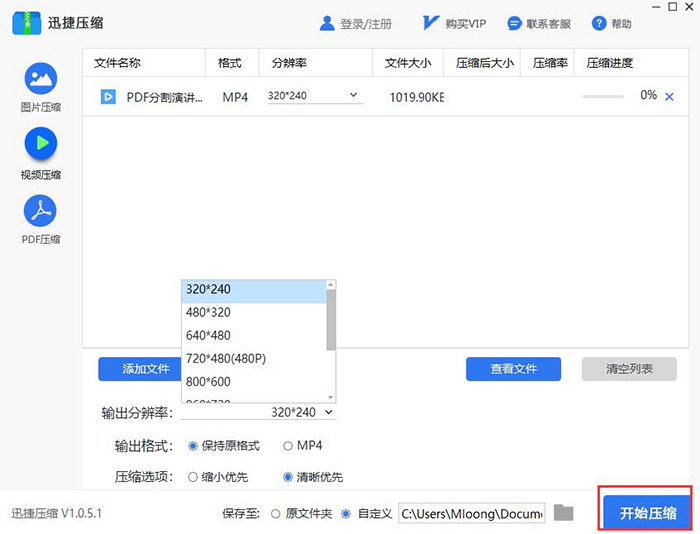Switch to 视频压缩 video compression
This screenshot has height=534, width=700.
[41, 153]
